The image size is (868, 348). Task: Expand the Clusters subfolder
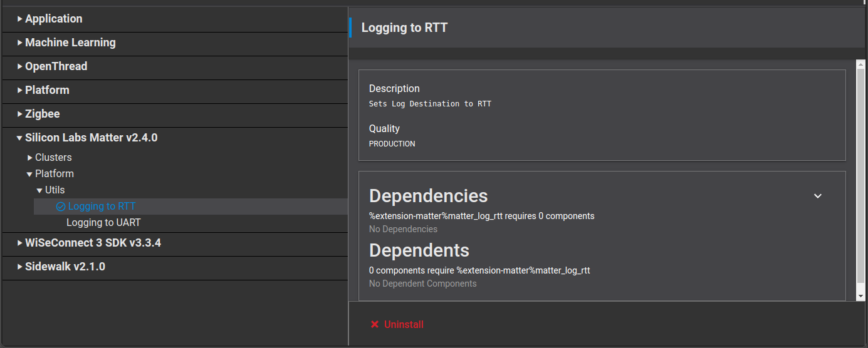click(30, 158)
